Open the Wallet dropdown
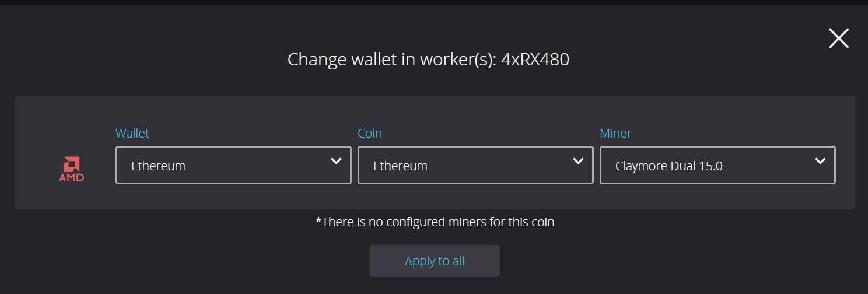Viewport: 868px width, 294px height. (233, 165)
